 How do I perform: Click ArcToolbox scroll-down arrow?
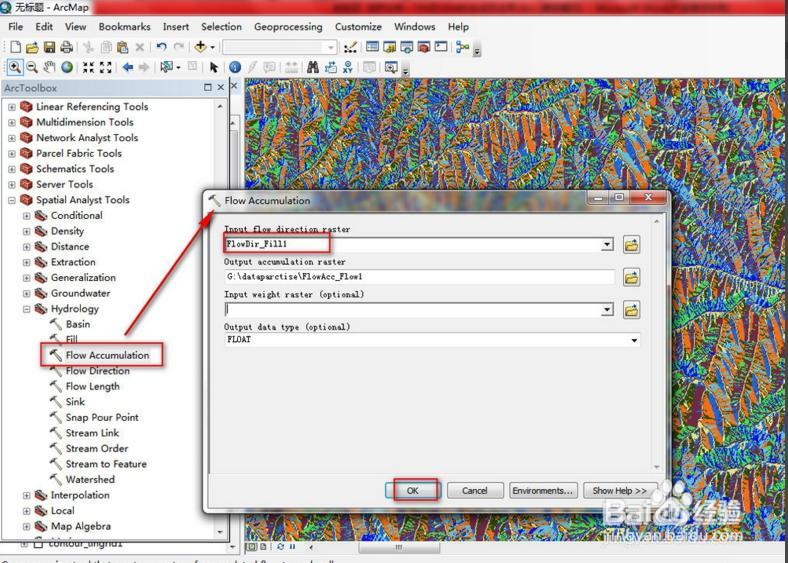[220, 532]
